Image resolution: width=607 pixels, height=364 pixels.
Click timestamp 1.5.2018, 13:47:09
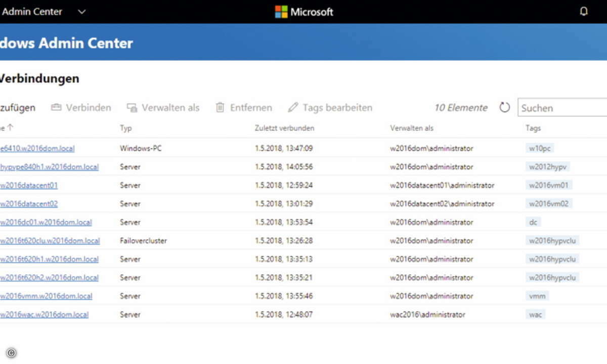tap(284, 149)
